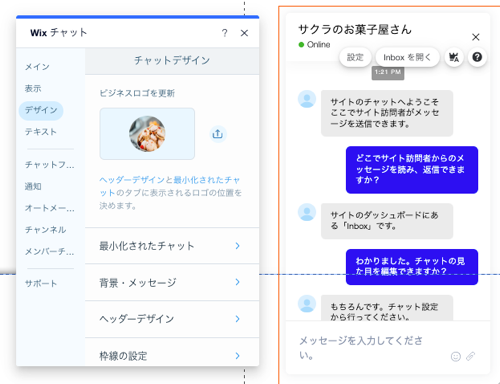Upload a new business logo image
This screenshot has width=500, height=384.
point(218,134)
